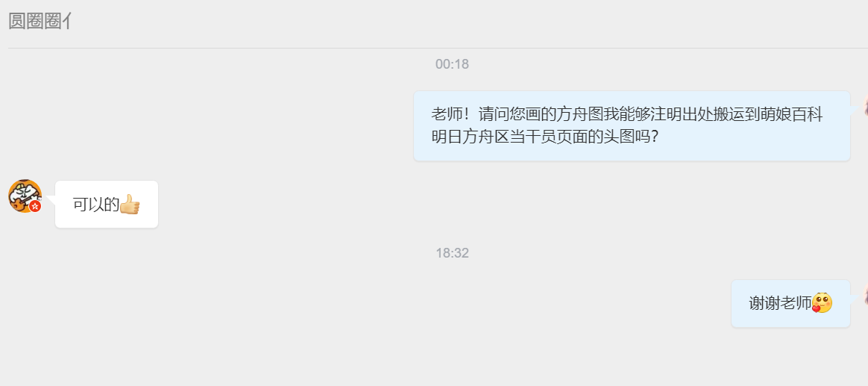
Task: Click the words 明日方舟区 in the message
Action: pos(470,137)
